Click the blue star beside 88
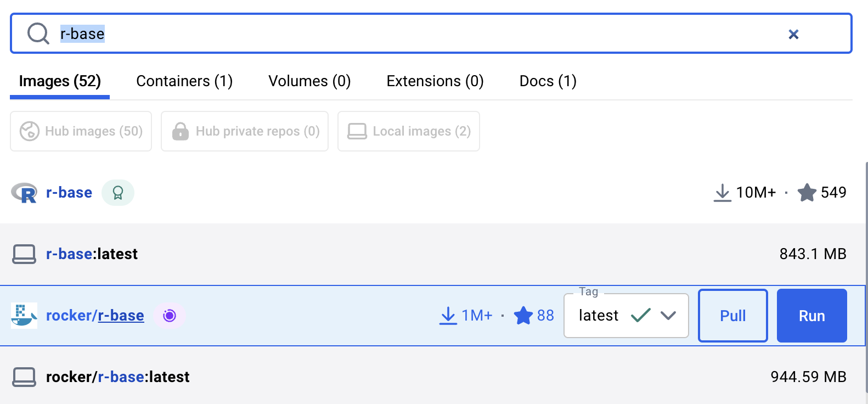The width and height of the screenshot is (868, 404). (523, 316)
